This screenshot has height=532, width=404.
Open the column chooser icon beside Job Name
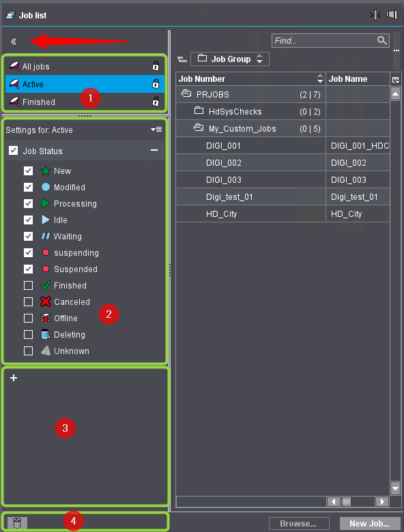tap(396, 79)
